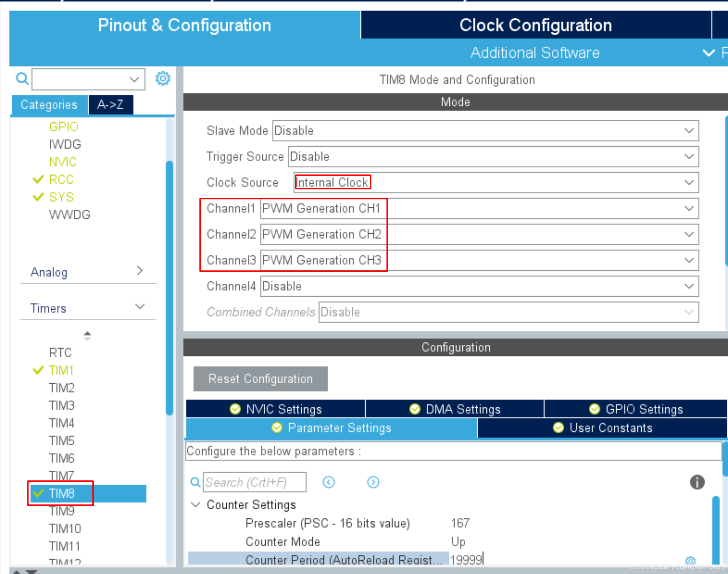728x574 pixels.
Task: Select the A->Z tab
Action: click(x=110, y=105)
